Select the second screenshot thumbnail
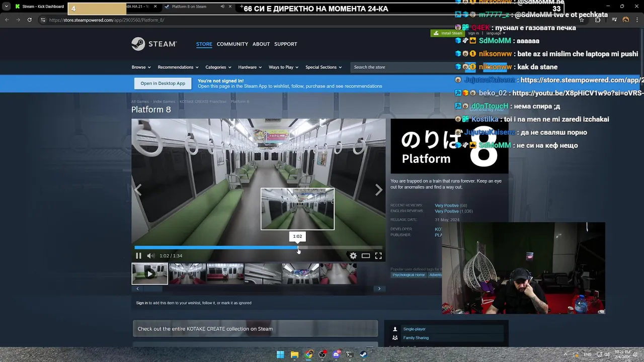The width and height of the screenshot is (644, 362). pos(187,274)
